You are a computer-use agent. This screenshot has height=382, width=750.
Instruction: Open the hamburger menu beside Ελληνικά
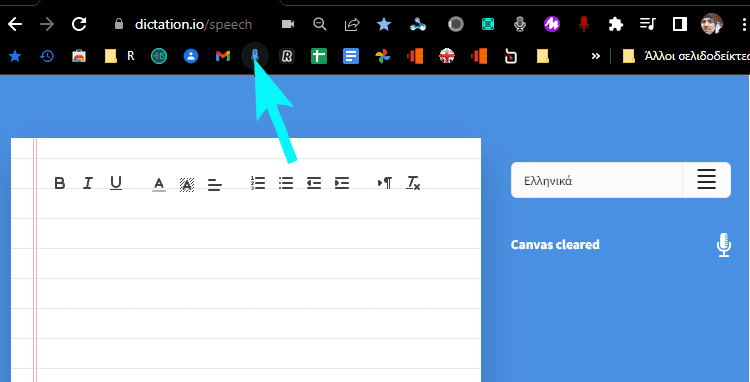click(706, 180)
